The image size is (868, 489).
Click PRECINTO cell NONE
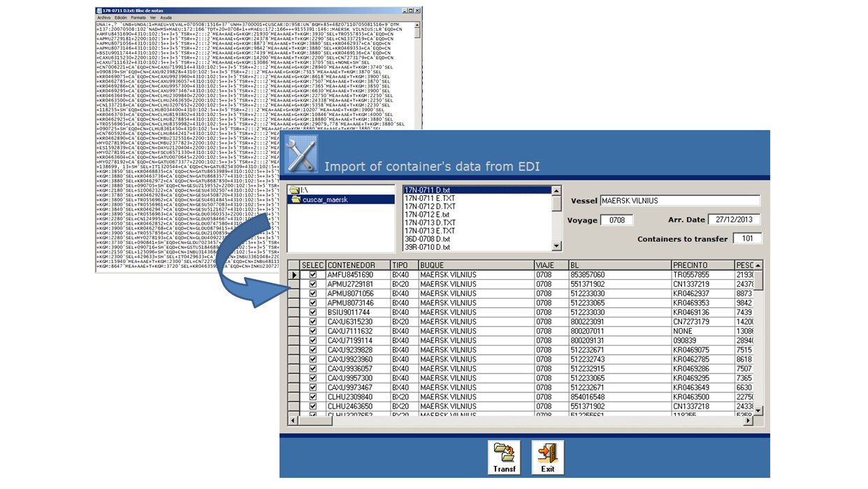tap(702, 332)
